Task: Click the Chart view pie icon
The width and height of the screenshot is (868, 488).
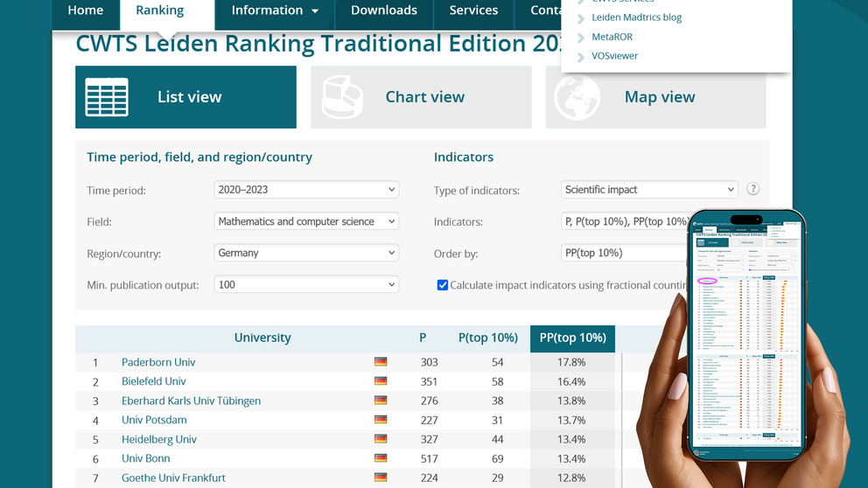Action: pyautogui.click(x=342, y=97)
